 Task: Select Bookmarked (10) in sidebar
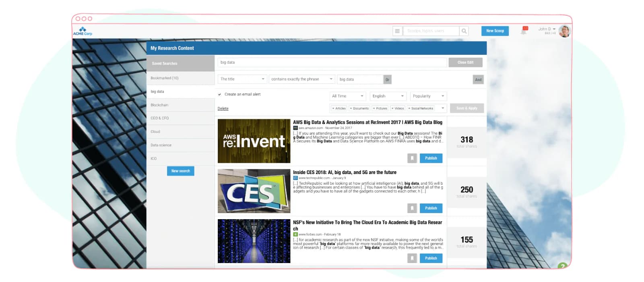pos(180,78)
